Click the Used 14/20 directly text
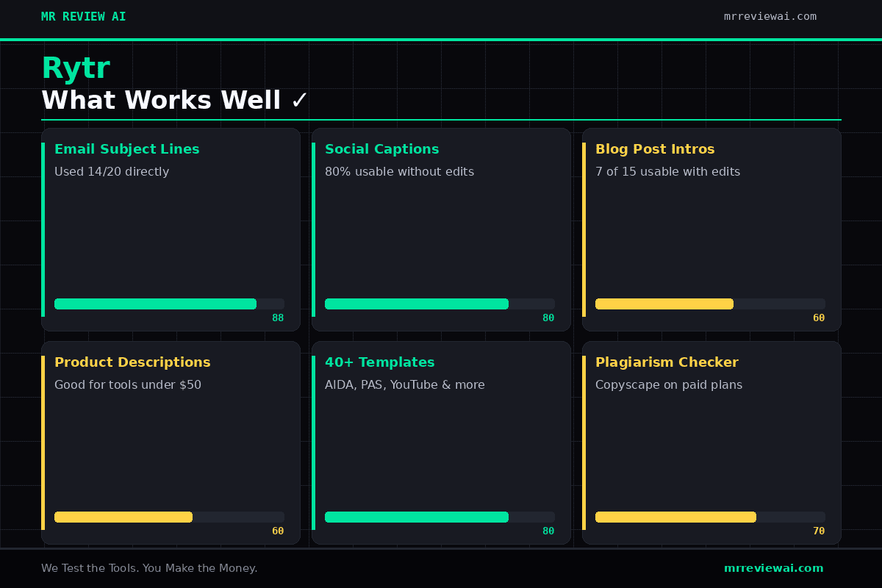The width and height of the screenshot is (882, 588). point(112,172)
